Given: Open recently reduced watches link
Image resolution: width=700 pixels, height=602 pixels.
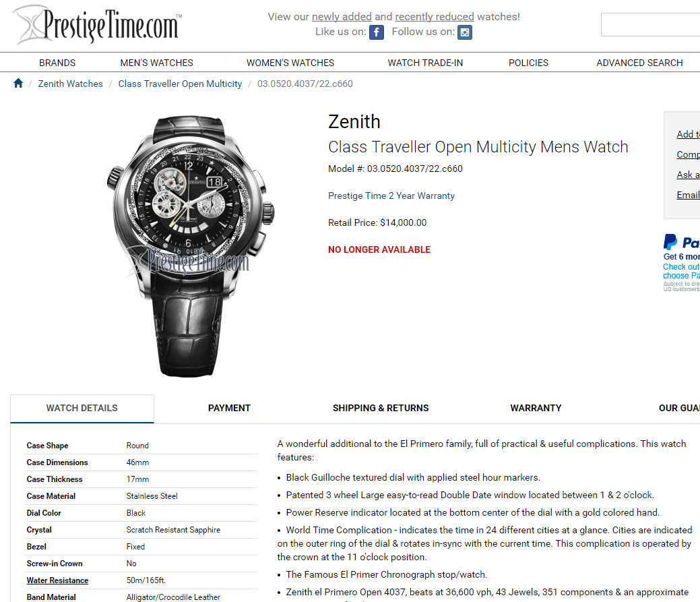Looking at the screenshot, I should (x=435, y=17).
